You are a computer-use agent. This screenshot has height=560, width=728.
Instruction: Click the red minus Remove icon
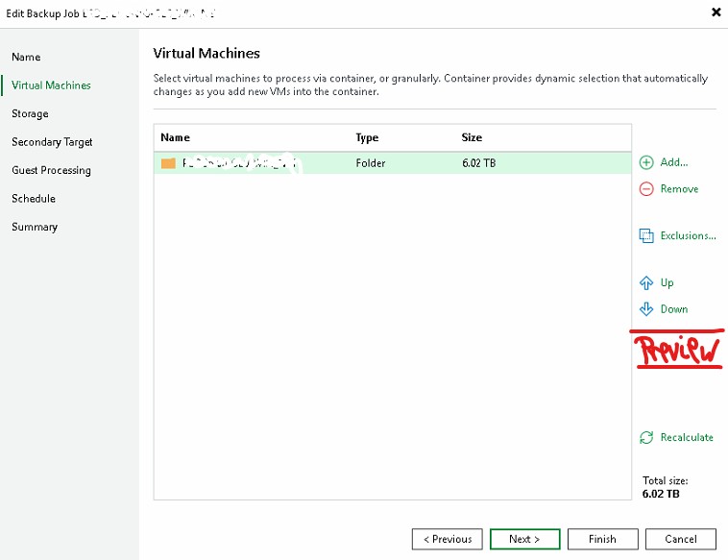(646, 189)
